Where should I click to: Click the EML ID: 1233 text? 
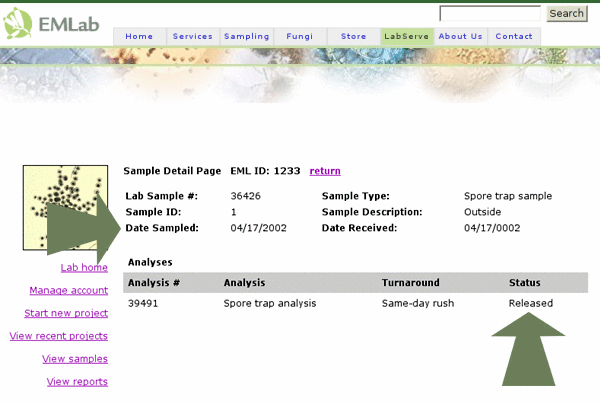click(265, 171)
